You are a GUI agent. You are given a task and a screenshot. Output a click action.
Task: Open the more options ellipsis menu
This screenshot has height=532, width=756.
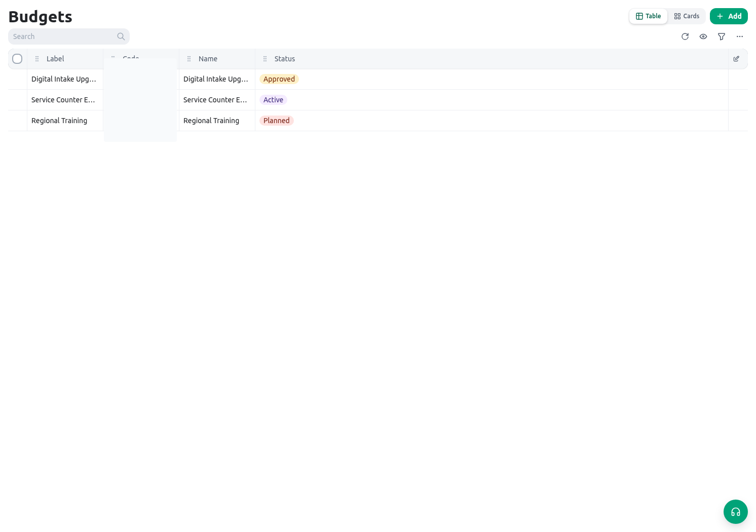tap(740, 36)
